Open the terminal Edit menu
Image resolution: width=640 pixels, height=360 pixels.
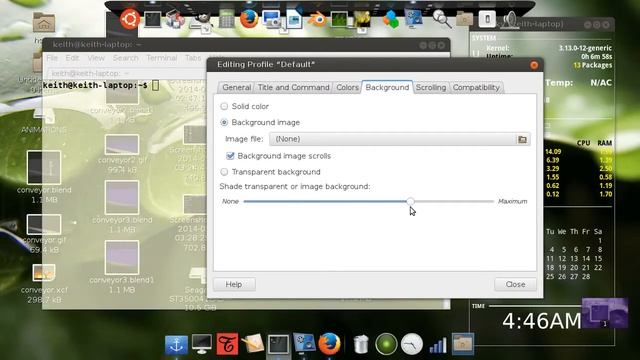point(72,58)
